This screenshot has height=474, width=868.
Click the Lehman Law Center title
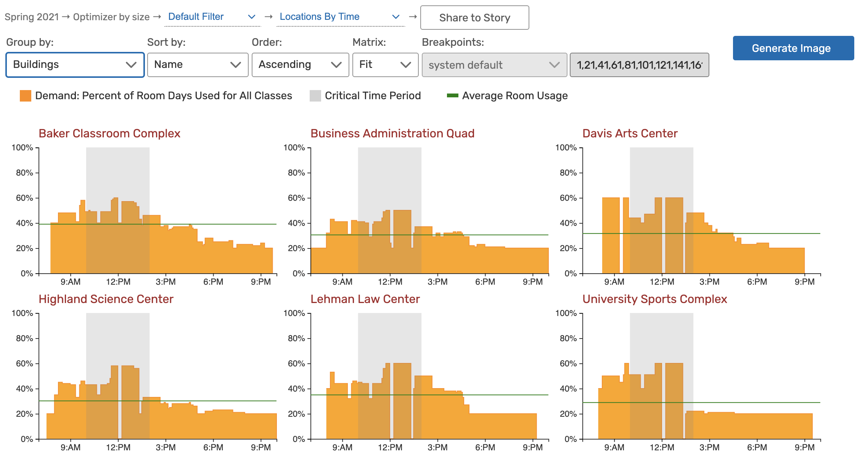coord(365,299)
